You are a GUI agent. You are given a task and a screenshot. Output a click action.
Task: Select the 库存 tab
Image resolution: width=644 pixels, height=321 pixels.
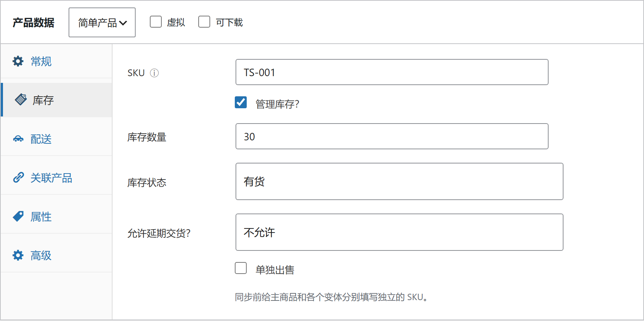[x=56, y=100]
